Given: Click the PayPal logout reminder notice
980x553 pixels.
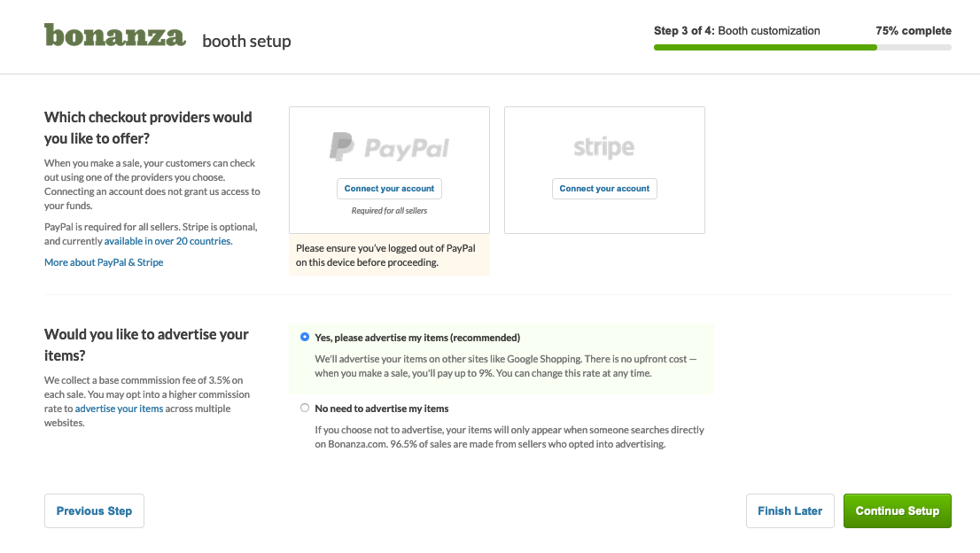Looking at the screenshot, I should (389, 255).
